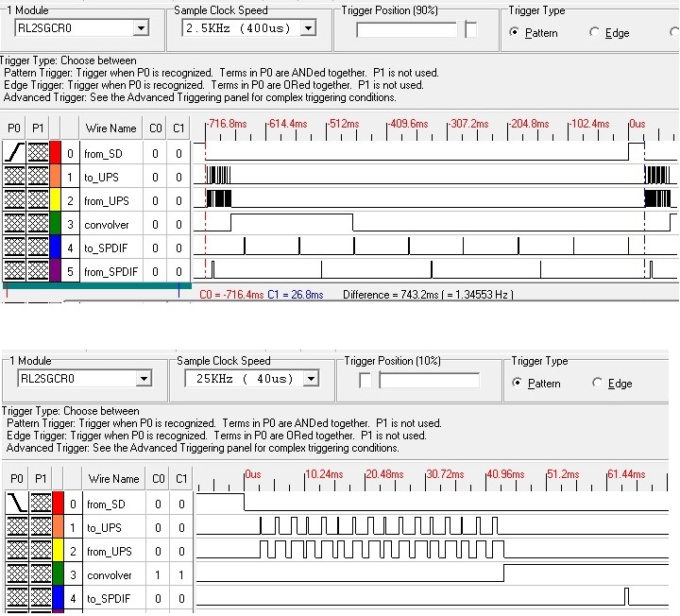
Task: Click P1 pattern cell next to the falling-edge icon
Action: point(38,504)
